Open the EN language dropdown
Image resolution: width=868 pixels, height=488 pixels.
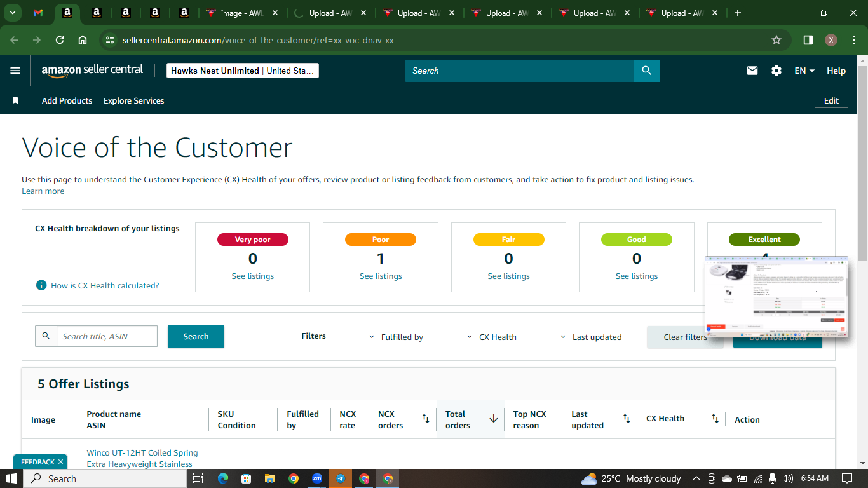(804, 71)
